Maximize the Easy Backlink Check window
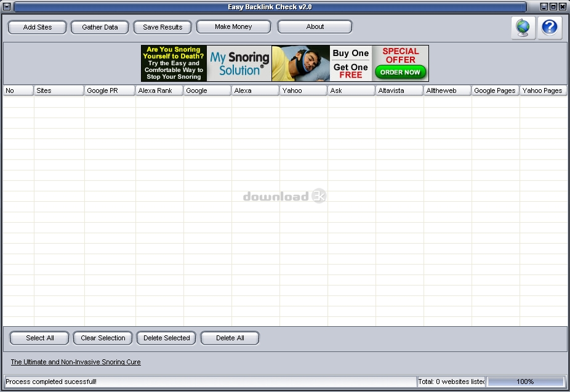 (x=553, y=7)
